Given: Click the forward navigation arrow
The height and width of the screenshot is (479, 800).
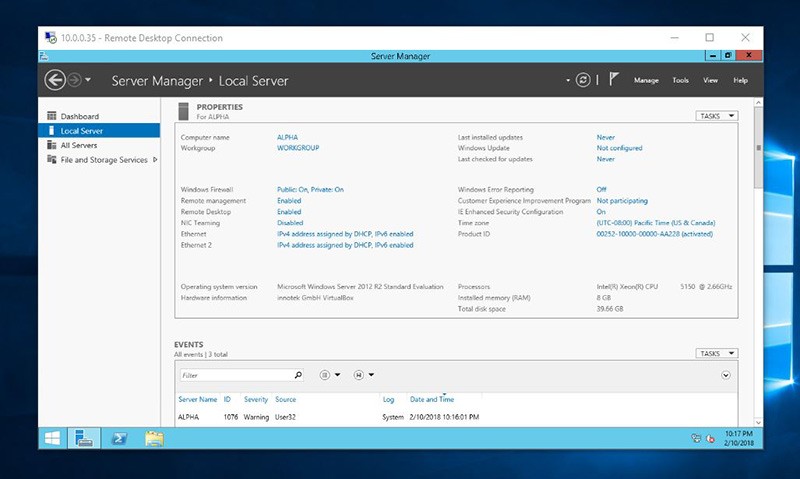Looking at the screenshot, I should point(74,80).
